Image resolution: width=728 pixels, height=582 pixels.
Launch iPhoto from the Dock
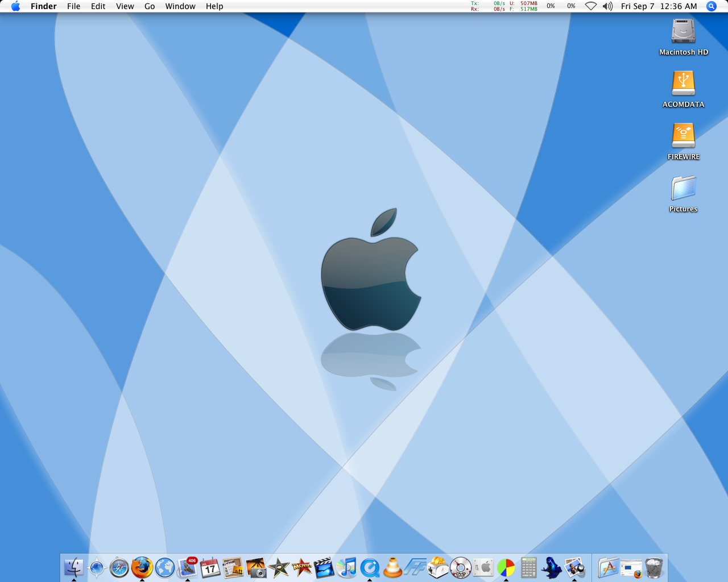point(256,567)
